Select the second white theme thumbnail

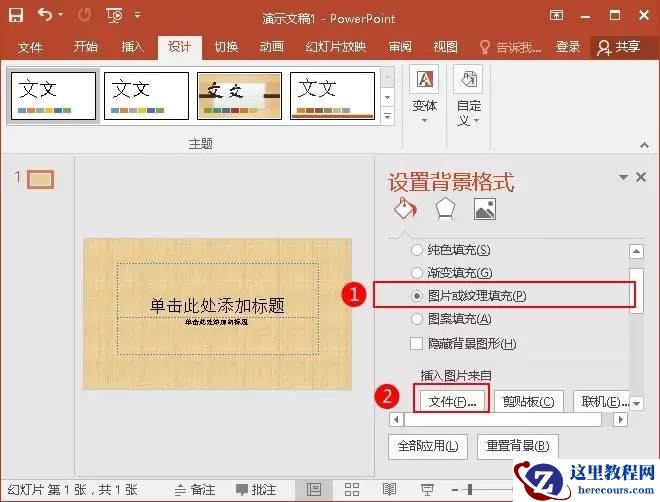coord(146,96)
